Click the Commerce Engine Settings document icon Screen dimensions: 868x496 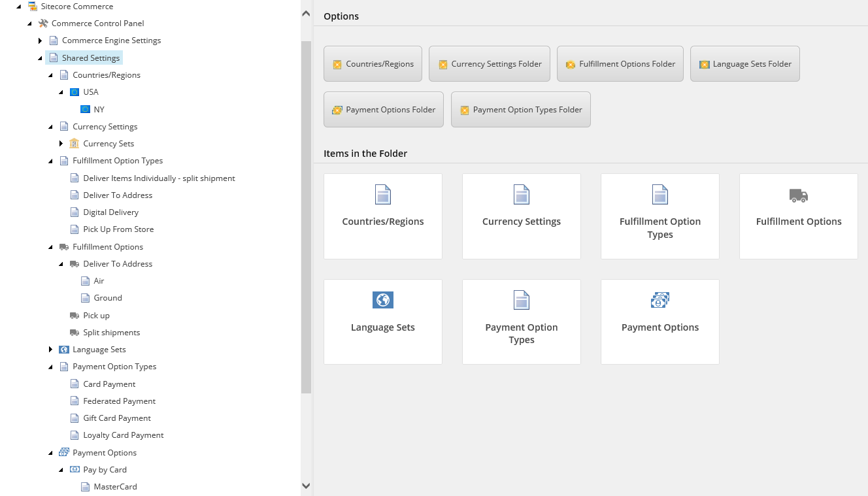(54, 41)
